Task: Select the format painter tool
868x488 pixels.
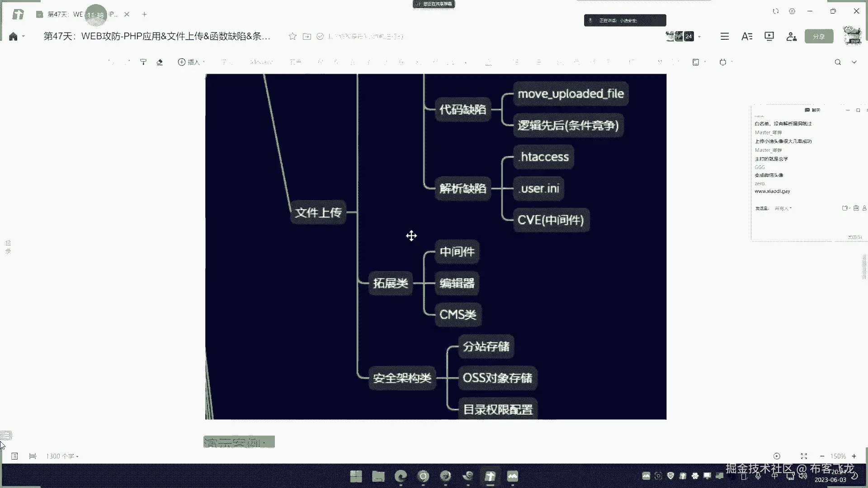Action: [x=143, y=62]
